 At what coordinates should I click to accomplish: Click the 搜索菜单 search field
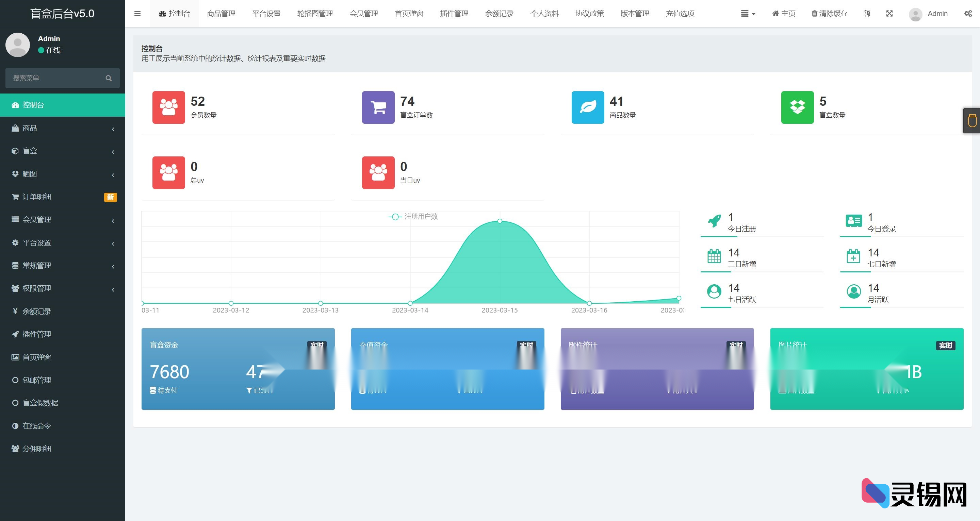(x=57, y=78)
